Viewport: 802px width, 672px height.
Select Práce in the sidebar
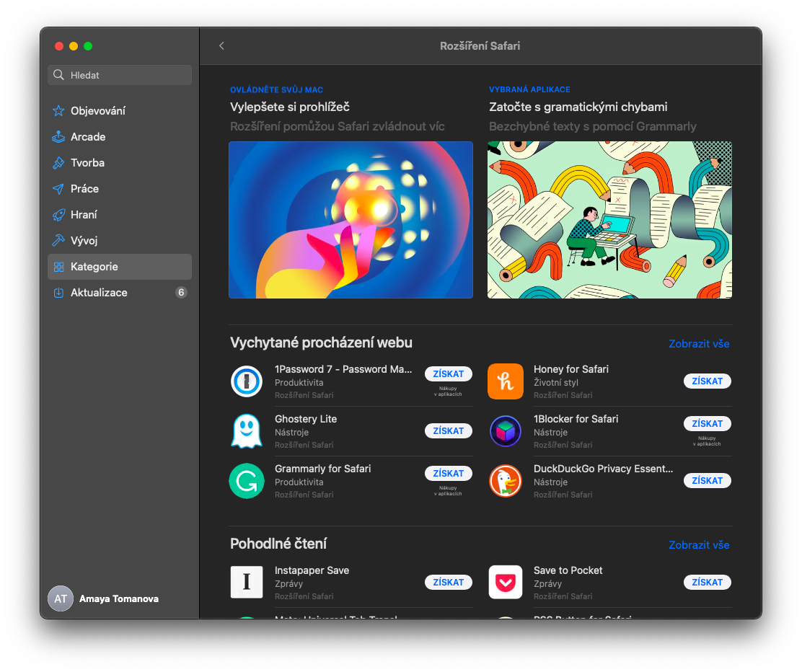click(120, 189)
